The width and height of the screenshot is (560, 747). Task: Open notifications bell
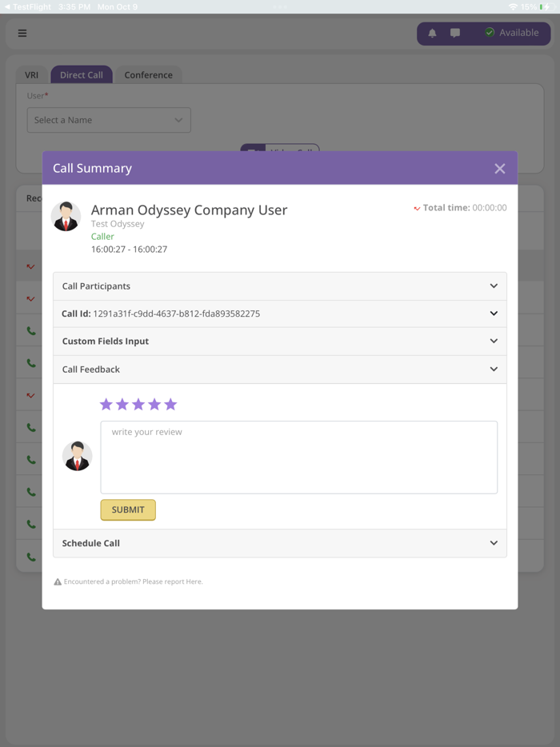[432, 33]
